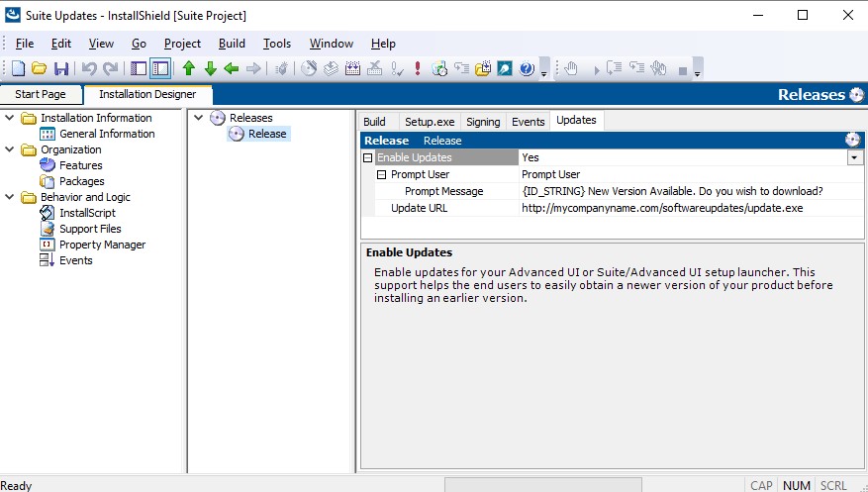
Task: Open the Enable Updates value dropdown
Action: tap(854, 157)
